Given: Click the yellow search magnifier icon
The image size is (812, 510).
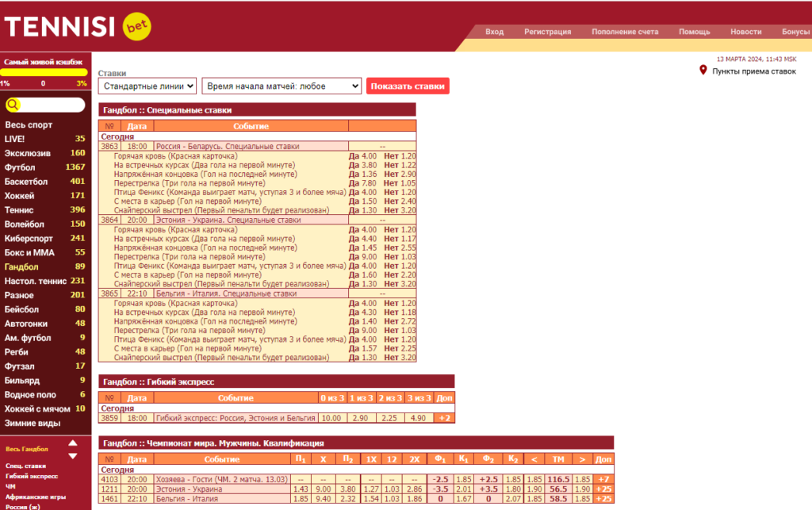Looking at the screenshot, I should click(x=13, y=105).
